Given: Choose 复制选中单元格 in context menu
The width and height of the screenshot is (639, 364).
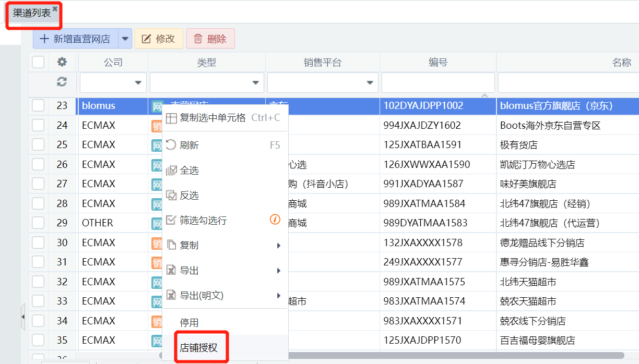Looking at the screenshot, I should tap(225, 118).
